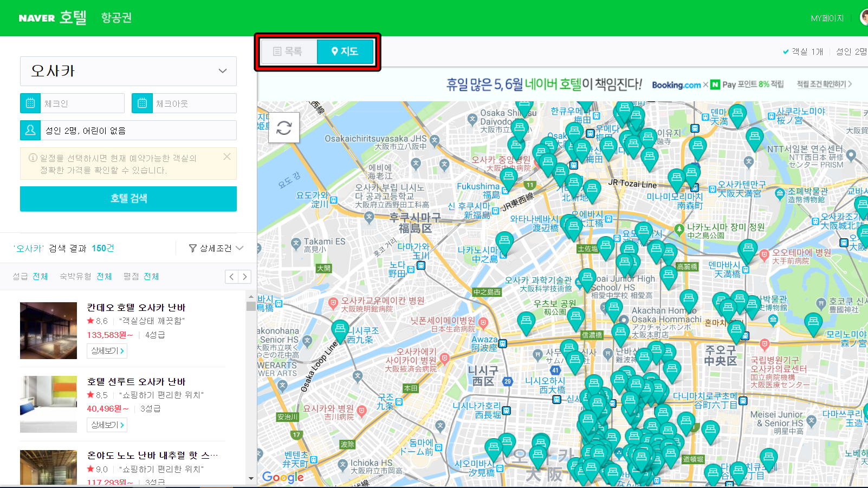Click the 호텔 검색 button
The height and width of the screenshot is (488, 868).
click(x=128, y=199)
